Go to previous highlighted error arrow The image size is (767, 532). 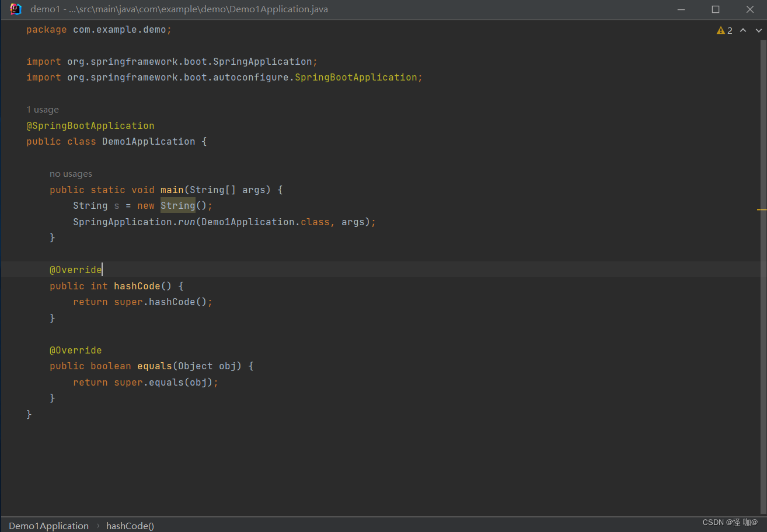point(743,30)
